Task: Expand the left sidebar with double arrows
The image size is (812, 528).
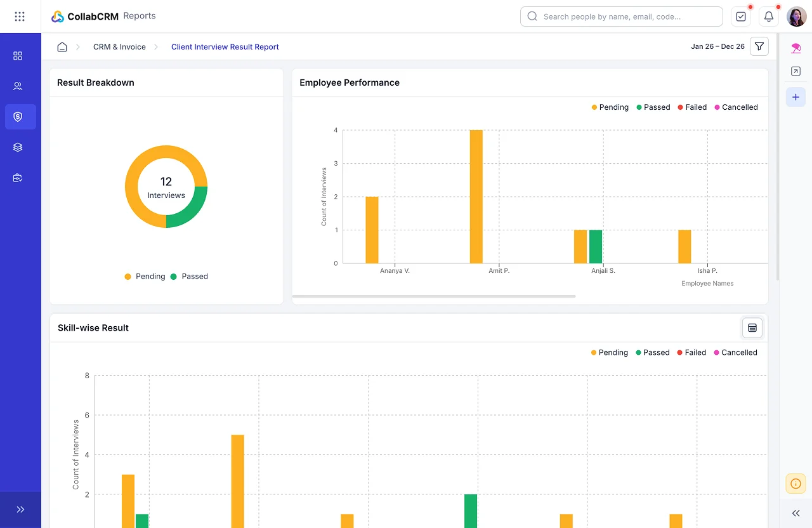Action: 20,510
